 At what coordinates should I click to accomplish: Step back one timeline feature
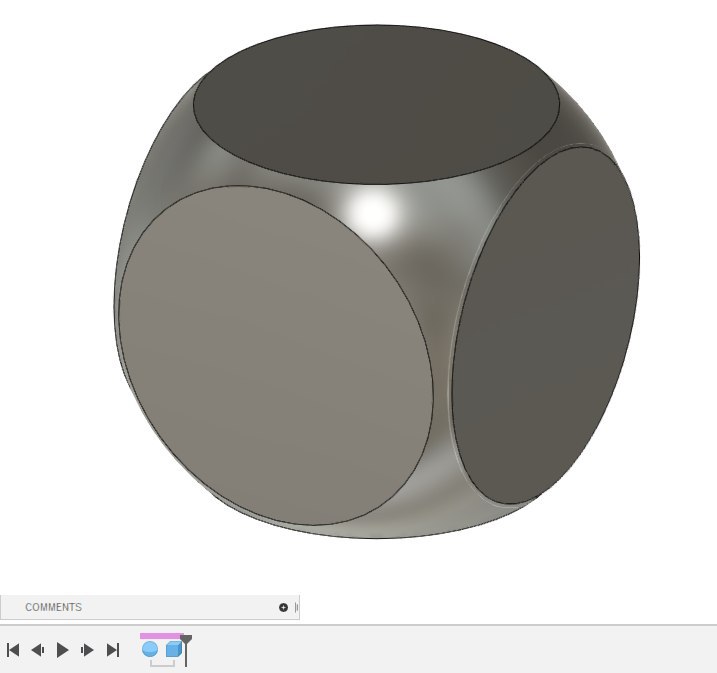coord(37,650)
